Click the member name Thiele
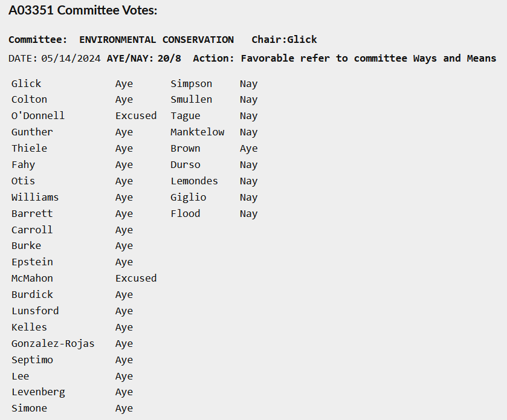Screen dimensions: 507x420 pos(29,149)
